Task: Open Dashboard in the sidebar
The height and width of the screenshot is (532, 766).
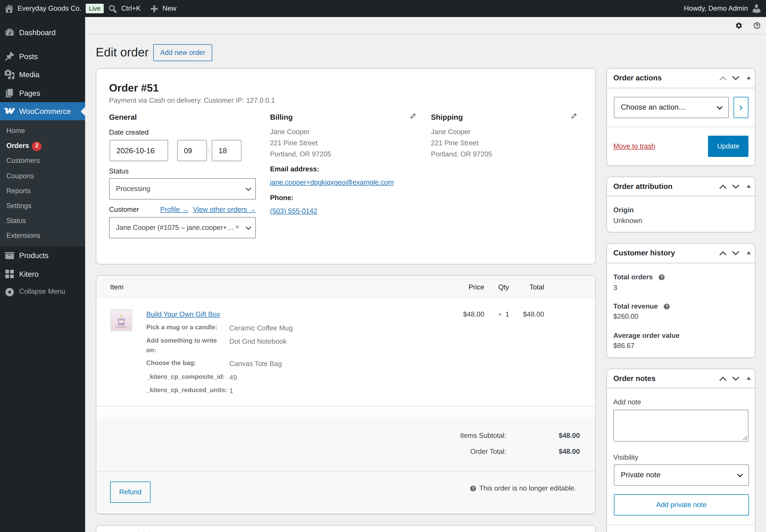Action: [x=42, y=33]
